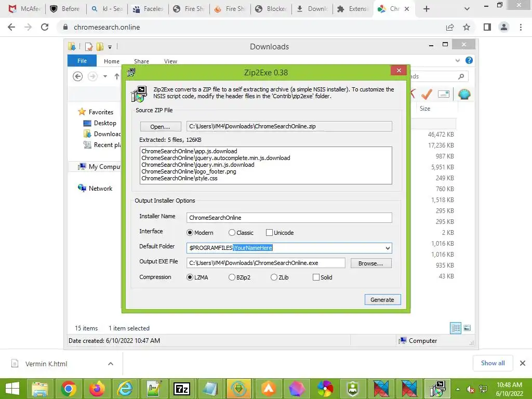Select ZLib compression option
Image resolution: width=532 pixels, height=399 pixels.
click(x=274, y=277)
